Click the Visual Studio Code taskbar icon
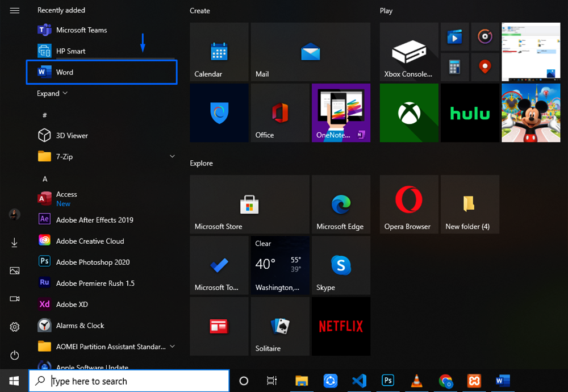This screenshot has width=568, height=392. [359, 381]
